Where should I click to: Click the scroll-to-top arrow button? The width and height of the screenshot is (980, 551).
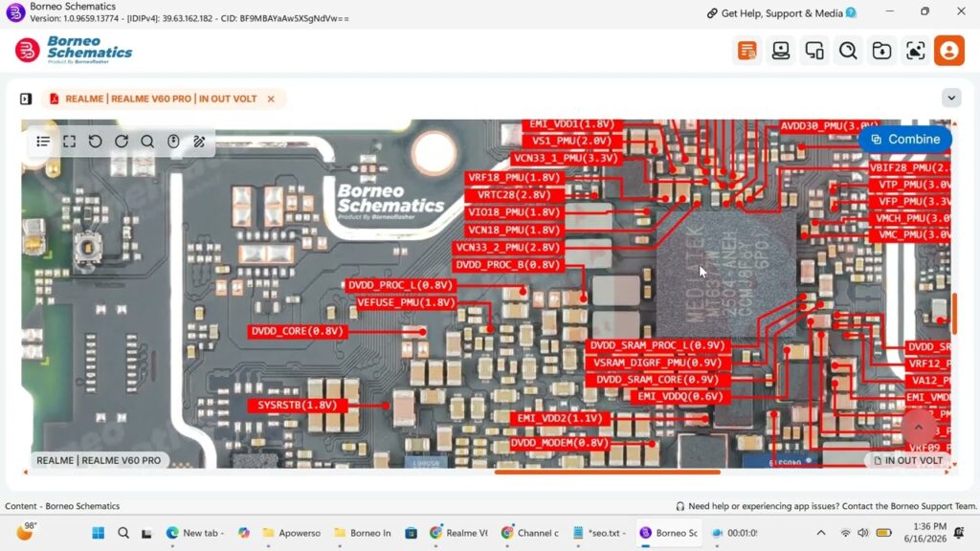click(x=918, y=428)
